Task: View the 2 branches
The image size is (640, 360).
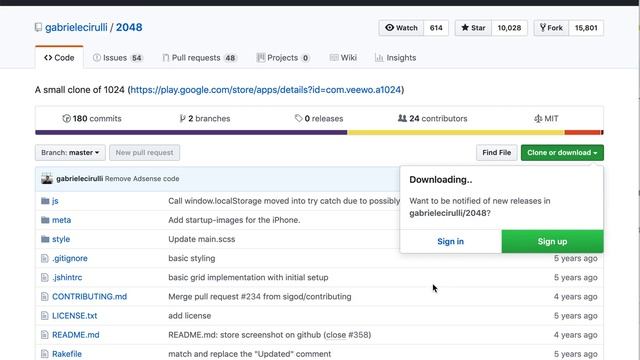Action: pyautogui.click(x=205, y=118)
